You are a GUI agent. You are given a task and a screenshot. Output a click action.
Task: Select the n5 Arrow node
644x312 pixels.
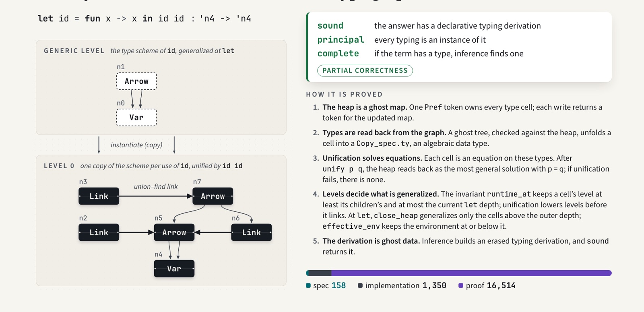(174, 232)
